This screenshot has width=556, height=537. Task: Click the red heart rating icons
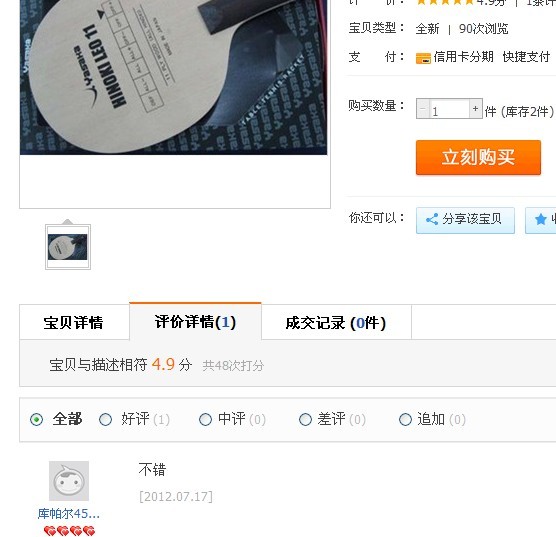[70, 531]
